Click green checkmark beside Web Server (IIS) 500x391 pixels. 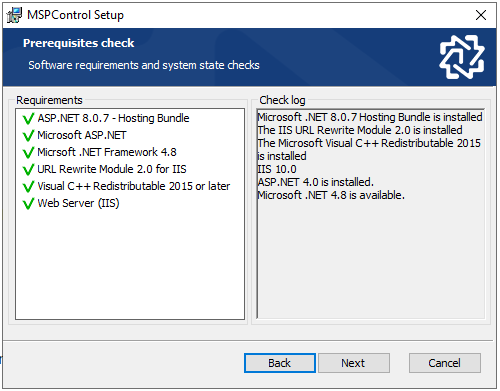tap(28, 204)
